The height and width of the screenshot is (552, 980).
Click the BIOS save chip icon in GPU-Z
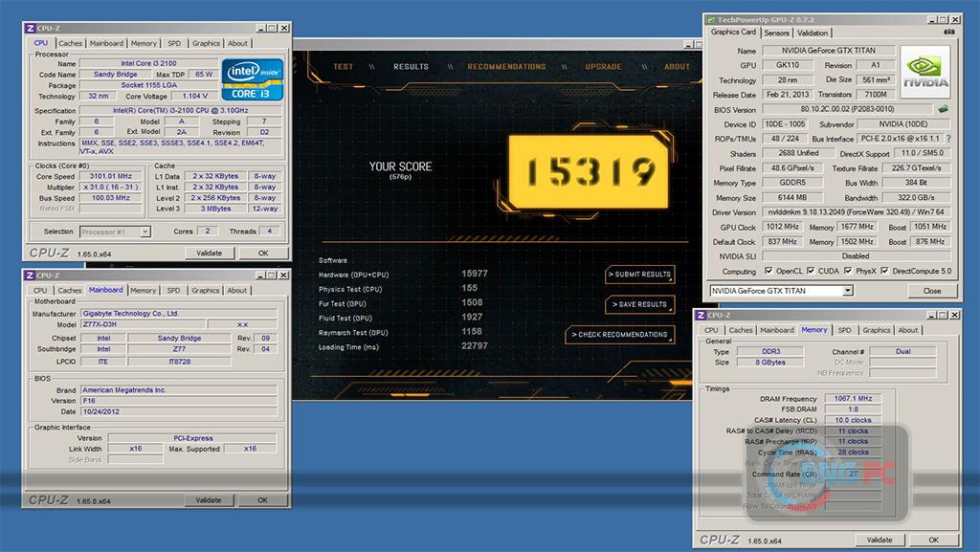click(x=943, y=109)
